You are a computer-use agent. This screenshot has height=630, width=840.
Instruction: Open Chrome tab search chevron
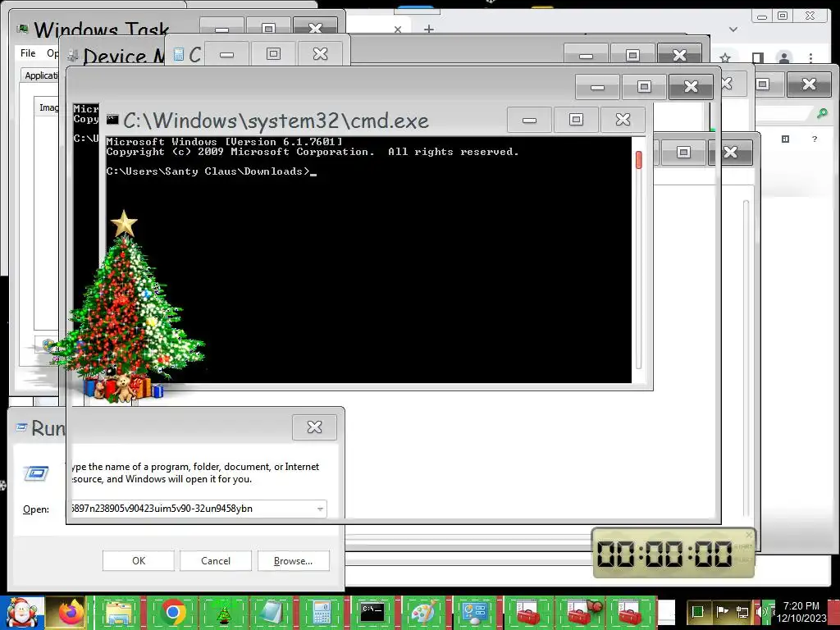coord(733,30)
